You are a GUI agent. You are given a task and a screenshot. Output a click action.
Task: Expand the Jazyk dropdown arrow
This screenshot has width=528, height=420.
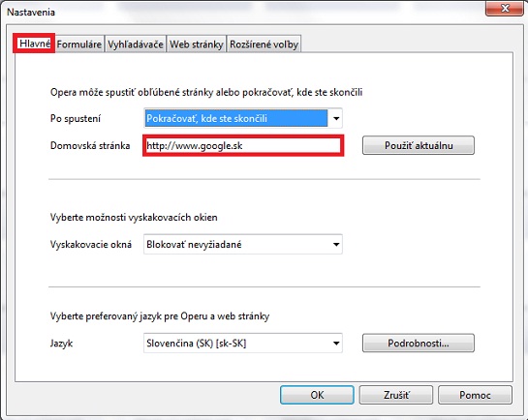click(x=336, y=343)
